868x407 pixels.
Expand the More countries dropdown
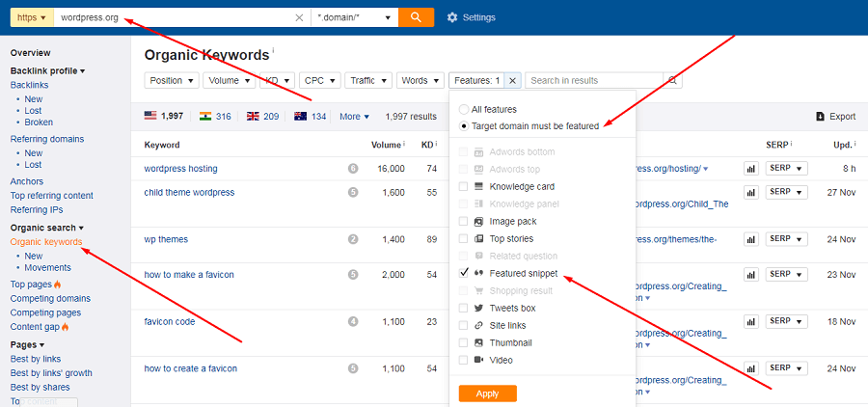354,117
